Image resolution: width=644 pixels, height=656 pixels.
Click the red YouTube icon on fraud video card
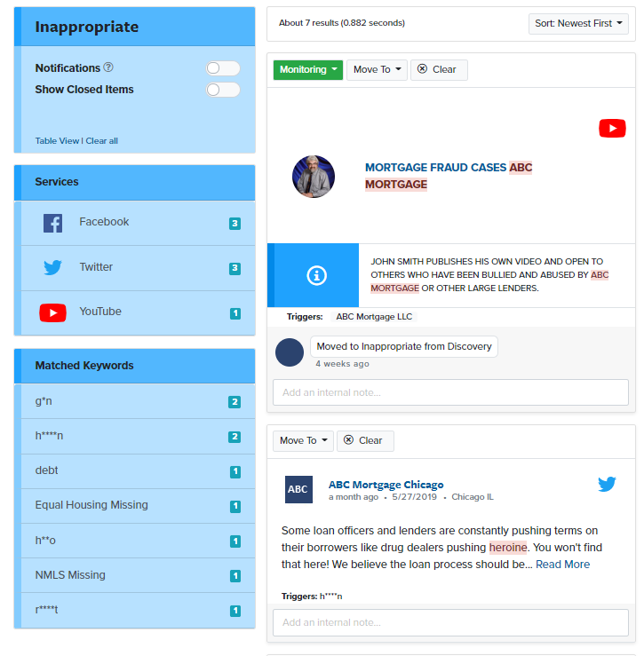tap(612, 129)
